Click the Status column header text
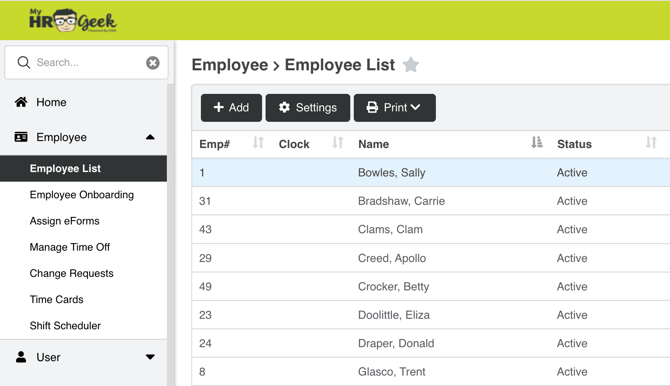670x386 pixels. 574,144
